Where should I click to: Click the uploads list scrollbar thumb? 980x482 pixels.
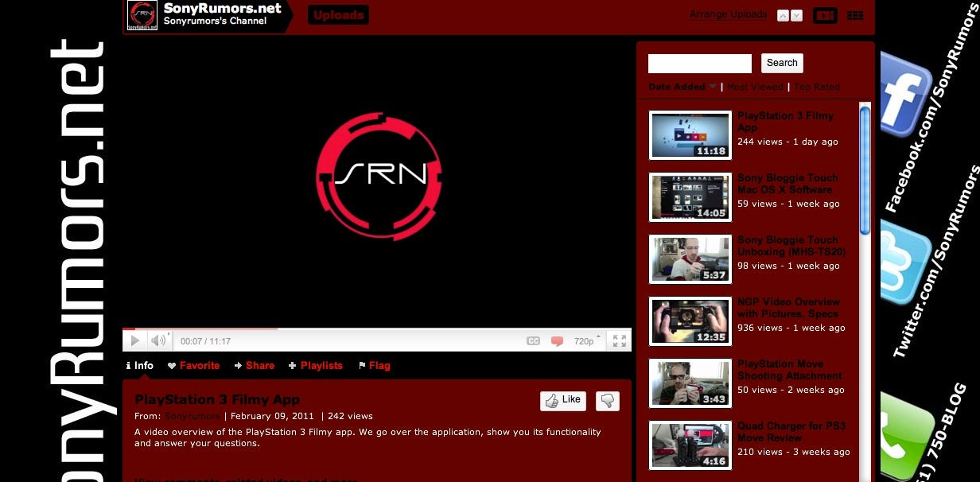pyautogui.click(x=865, y=171)
